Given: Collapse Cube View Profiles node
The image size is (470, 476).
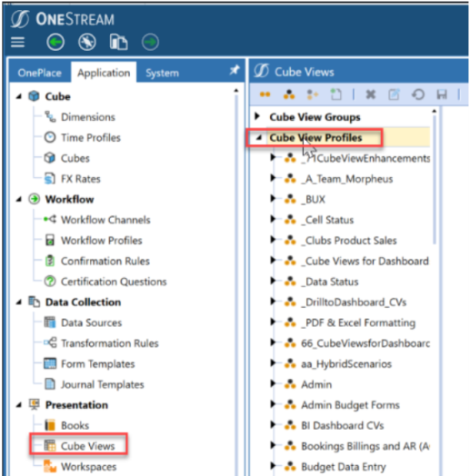Looking at the screenshot, I should coord(258,138).
